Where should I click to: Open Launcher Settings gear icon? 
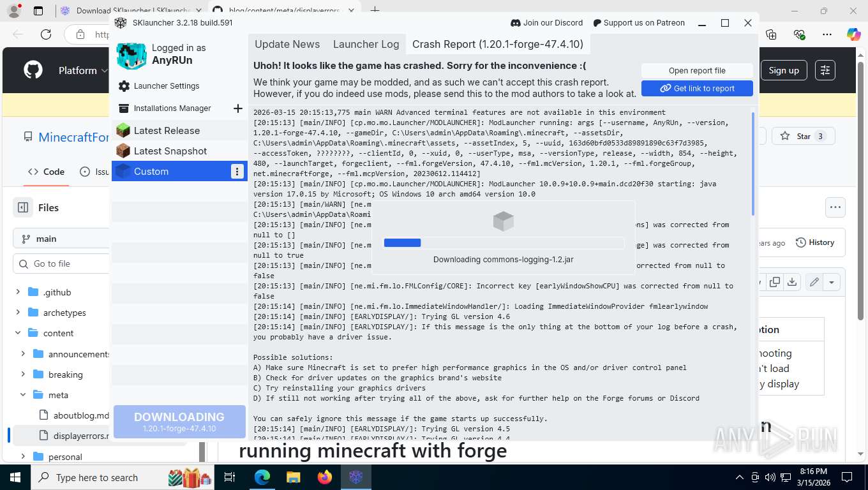pos(124,86)
